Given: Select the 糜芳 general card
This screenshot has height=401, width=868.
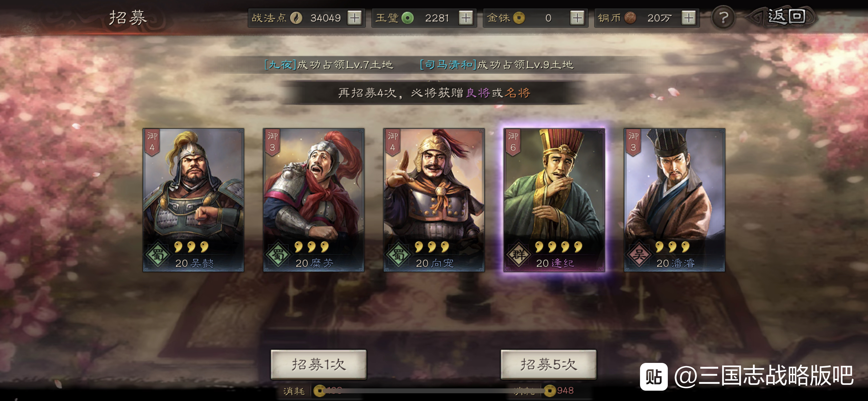Looking at the screenshot, I should (x=314, y=200).
